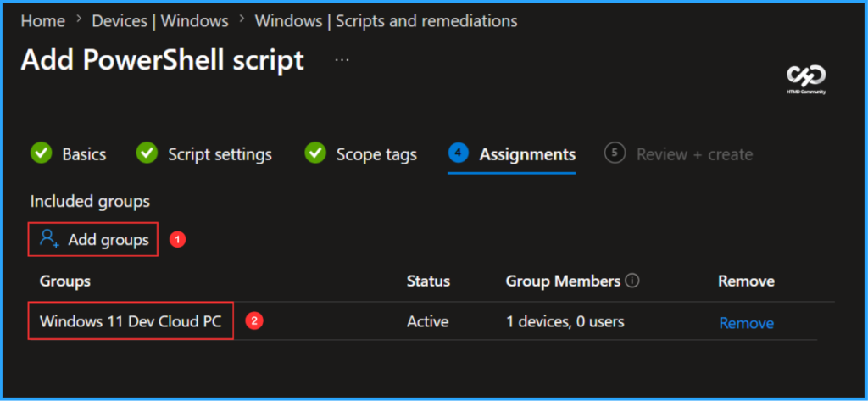Open Windows | Scripts and remediations breadcrumb
The height and width of the screenshot is (401, 868).
click(x=386, y=21)
